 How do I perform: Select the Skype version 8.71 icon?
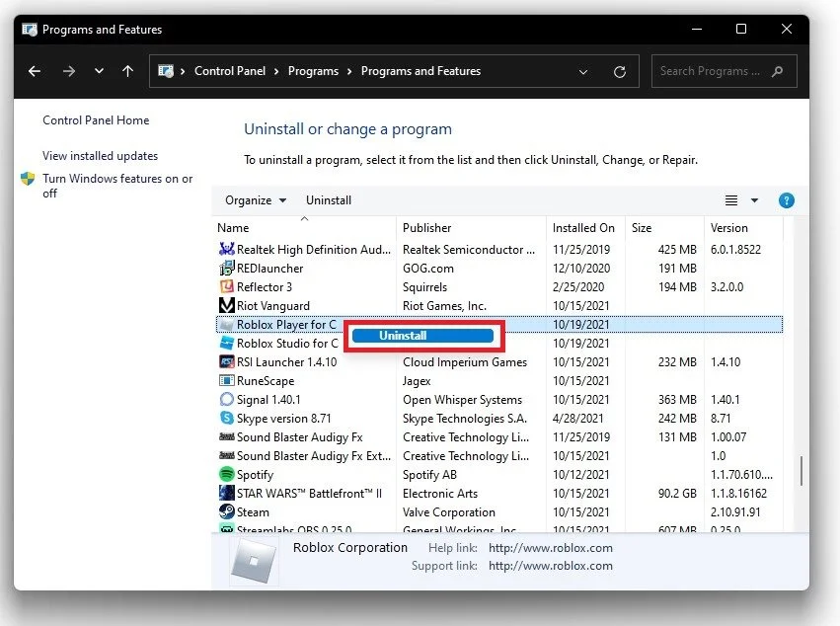(x=227, y=418)
